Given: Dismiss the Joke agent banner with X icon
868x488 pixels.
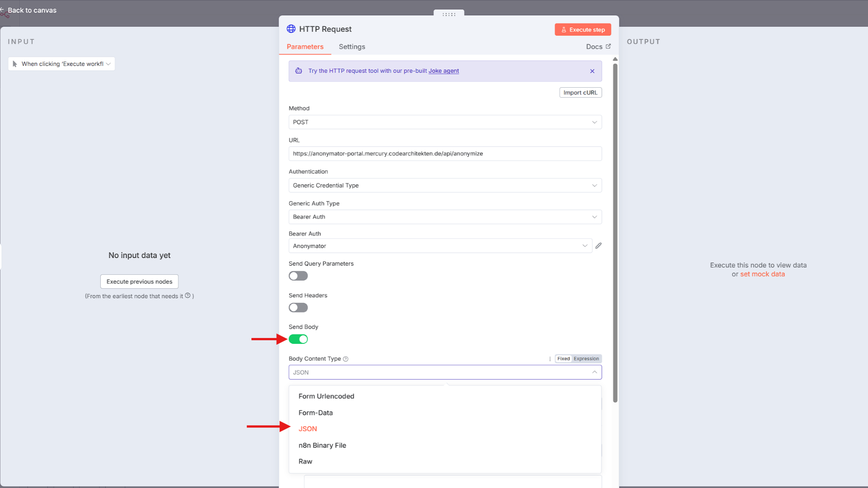Looking at the screenshot, I should point(592,71).
